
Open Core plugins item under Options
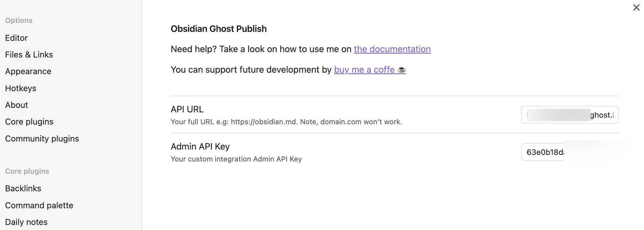pyautogui.click(x=29, y=122)
